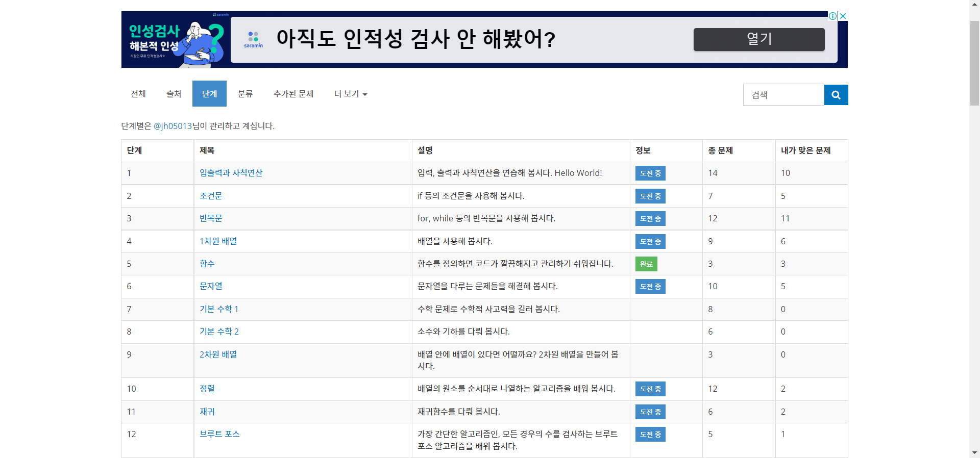Open the 입출력과 사칙연산 step
The height and width of the screenshot is (458, 980).
tap(231, 173)
